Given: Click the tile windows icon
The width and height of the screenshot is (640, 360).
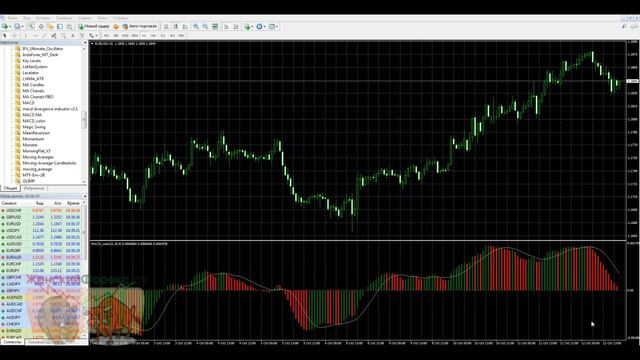Looking at the screenshot, I should (215, 27).
